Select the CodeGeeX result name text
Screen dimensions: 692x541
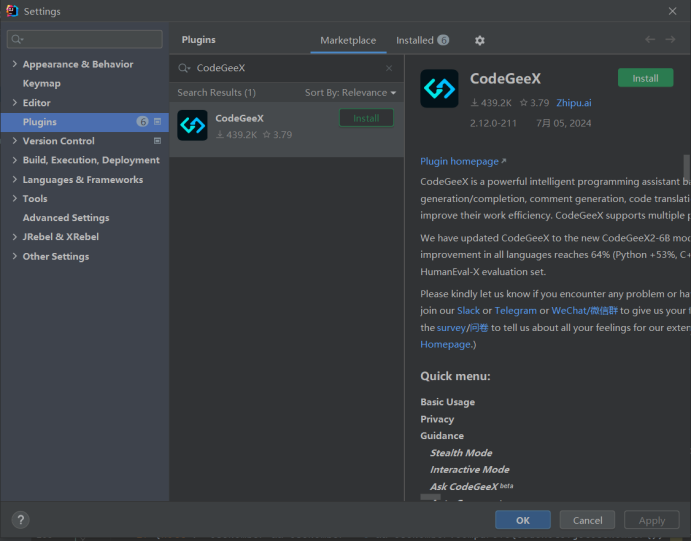coord(239,118)
